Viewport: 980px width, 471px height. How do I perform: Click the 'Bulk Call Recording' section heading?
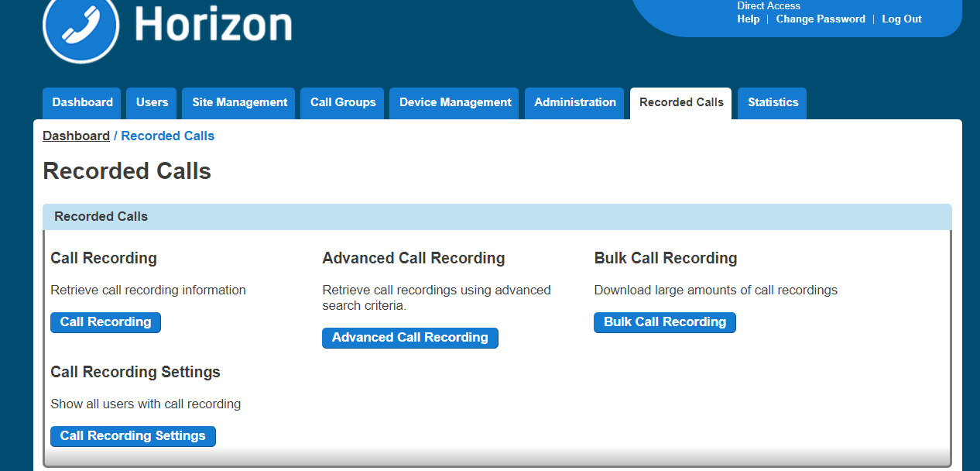point(666,259)
